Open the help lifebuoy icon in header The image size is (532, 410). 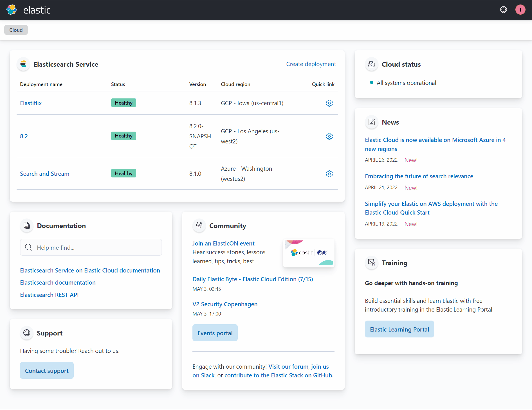[504, 10]
